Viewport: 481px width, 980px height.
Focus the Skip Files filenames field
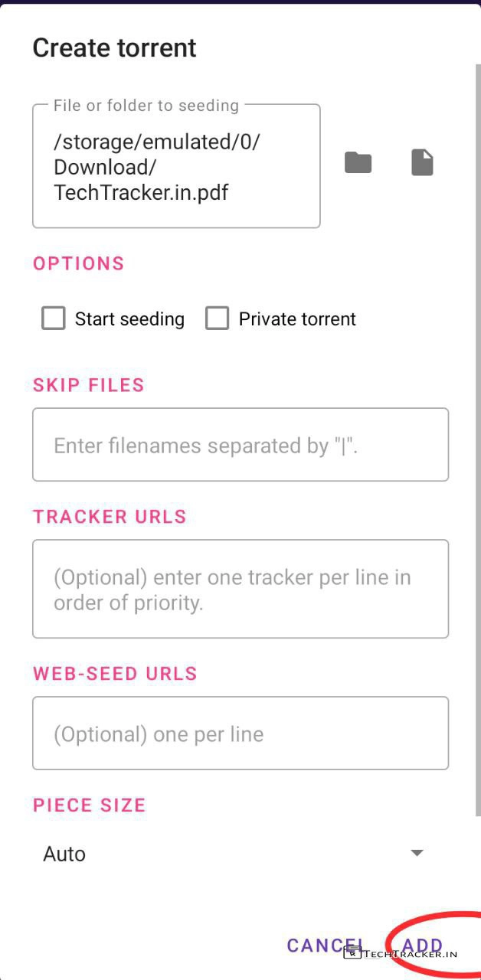240,445
